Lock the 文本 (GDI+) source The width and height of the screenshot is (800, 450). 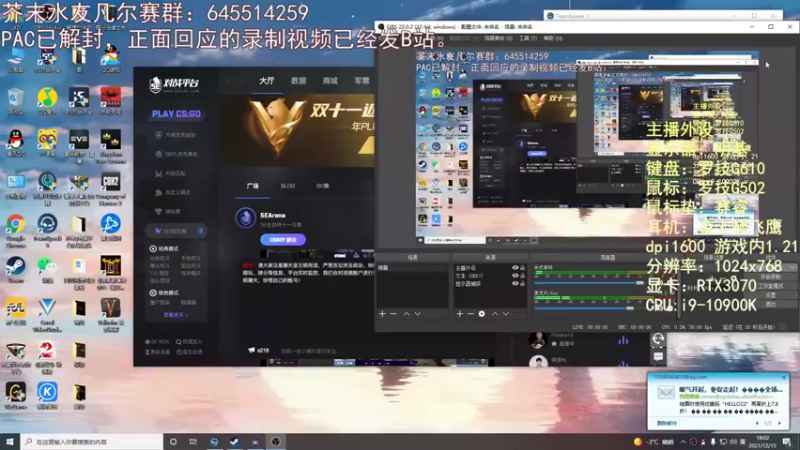coord(522,276)
